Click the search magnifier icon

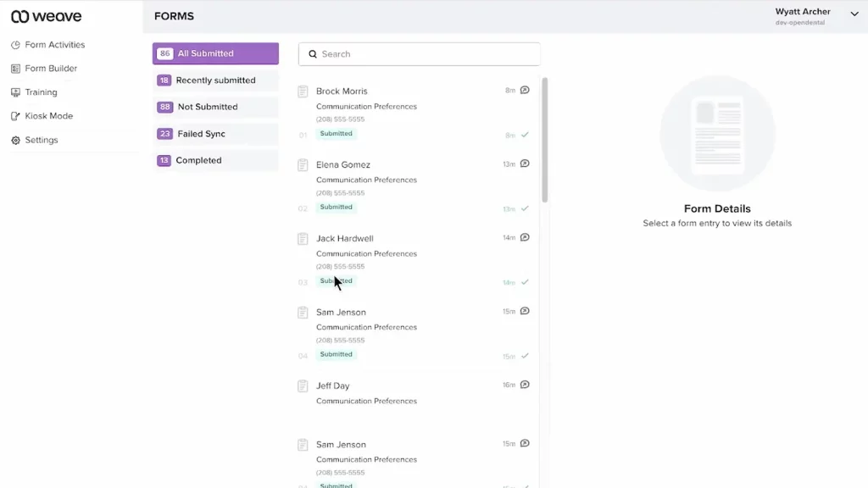[313, 54]
